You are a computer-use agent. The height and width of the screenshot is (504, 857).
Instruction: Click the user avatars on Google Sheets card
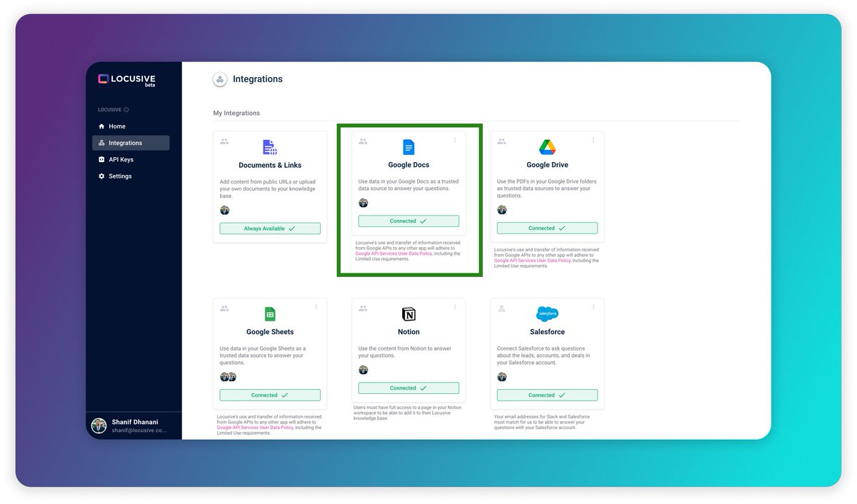coord(228,377)
